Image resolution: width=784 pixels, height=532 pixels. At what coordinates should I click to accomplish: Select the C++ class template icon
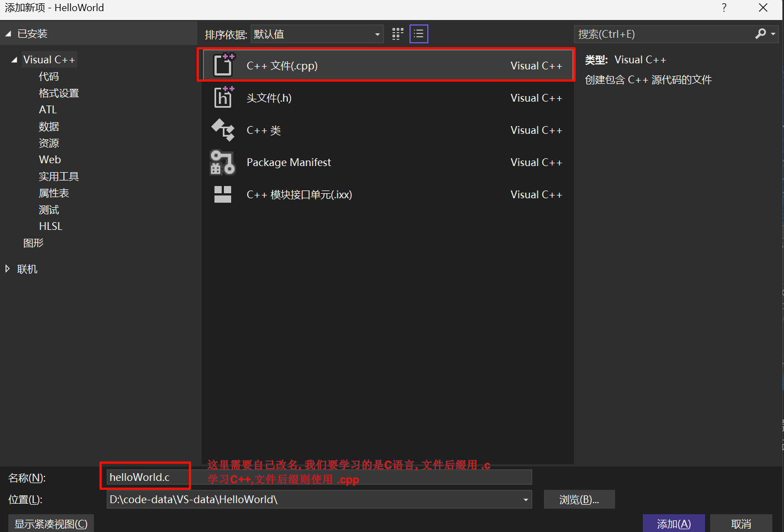(223, 130)
